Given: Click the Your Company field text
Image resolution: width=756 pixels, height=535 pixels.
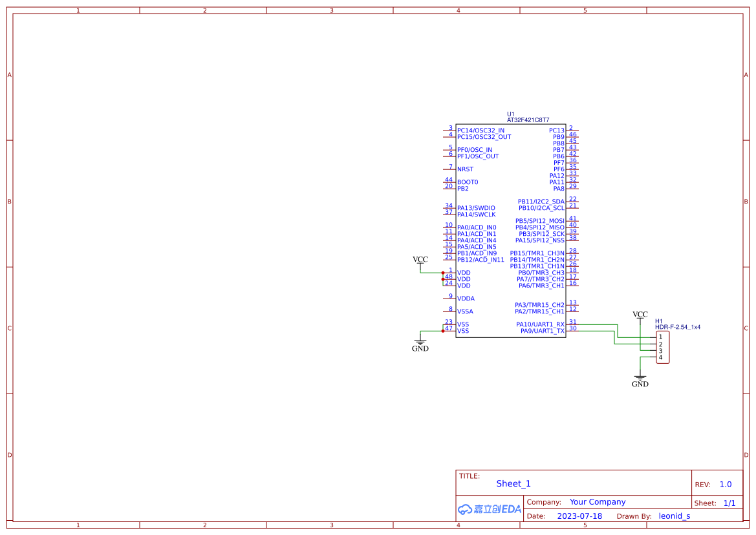Looking at the screenshot, I should pyautogui.click(x=598, y=502).
